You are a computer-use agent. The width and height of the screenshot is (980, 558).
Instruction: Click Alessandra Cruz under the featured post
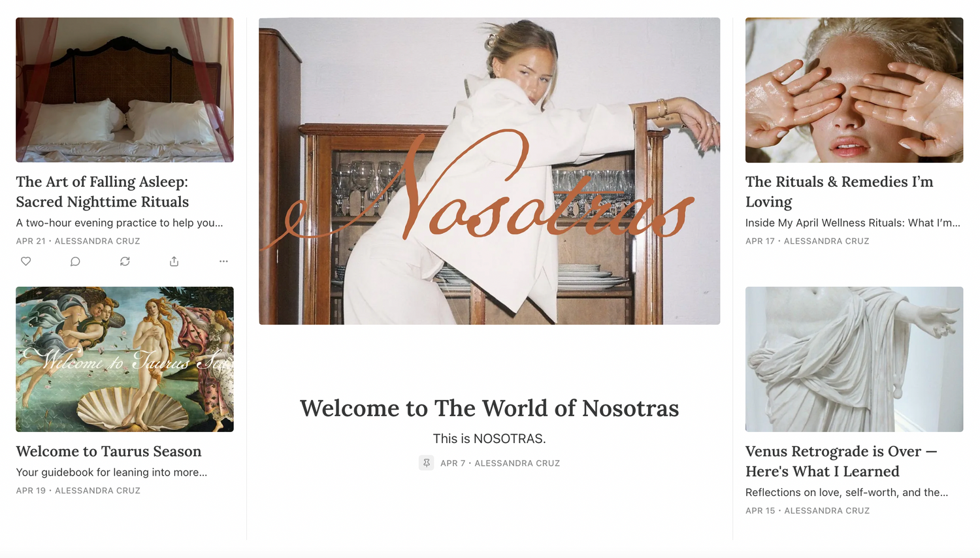click(517, 463)
